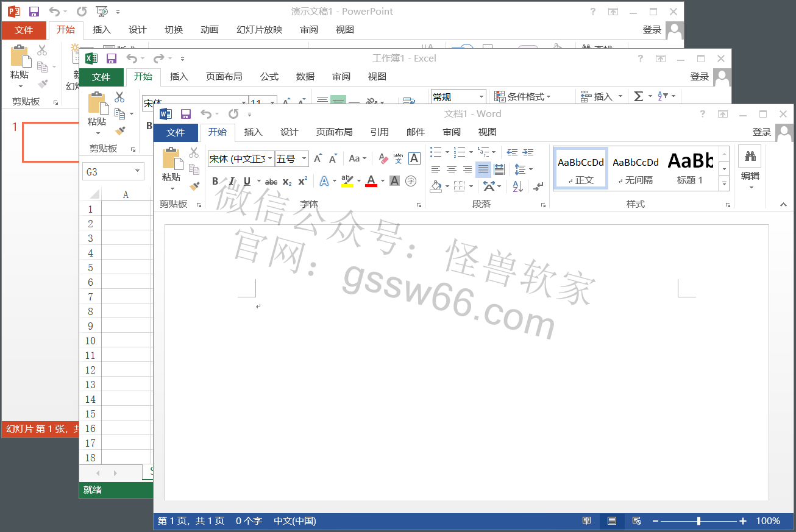796x532 pixels.
Task: Click the Copy icon in Word ribbon
Action: (x=194, y=169)
